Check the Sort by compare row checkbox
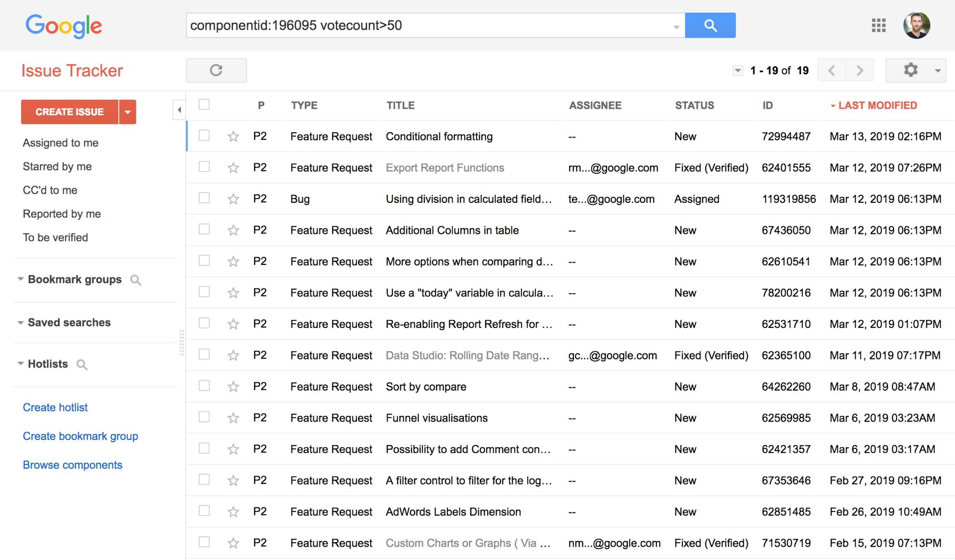 click(x=204, y=386)
